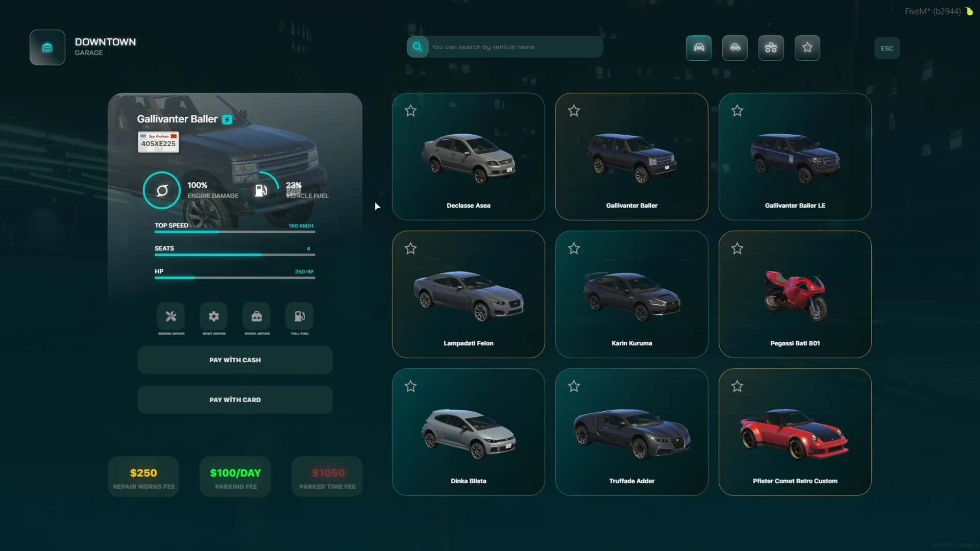Click the search magnifier icon
The height and width of the screenshot is (551, 980).
418,47
